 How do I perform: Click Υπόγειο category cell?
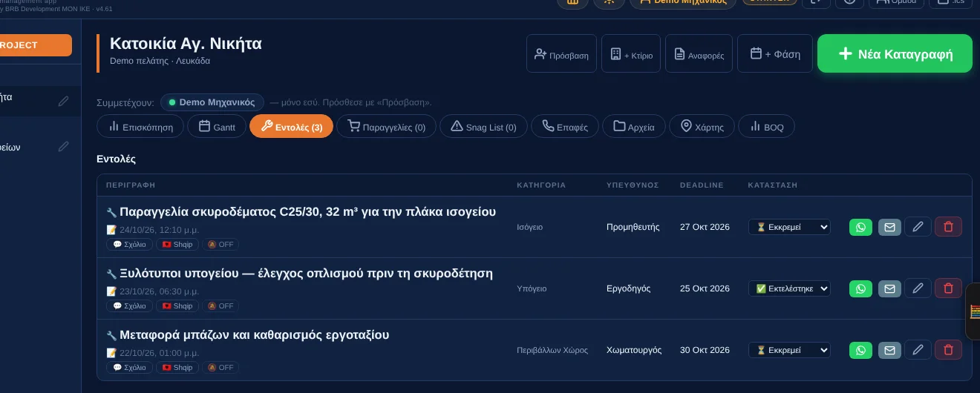pyautogui.click(x=532, y=288)
